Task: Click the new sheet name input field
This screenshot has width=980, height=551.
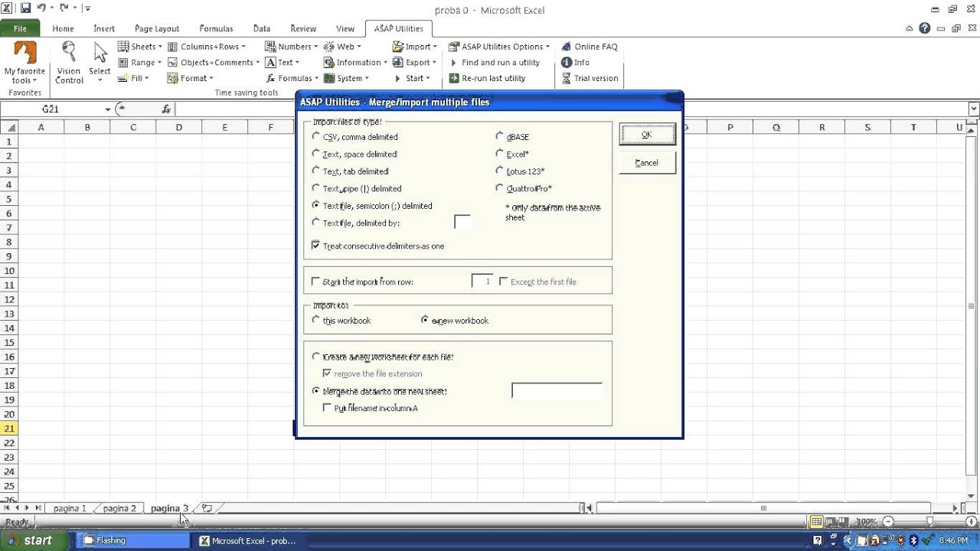Action: [x=557, y=391]
